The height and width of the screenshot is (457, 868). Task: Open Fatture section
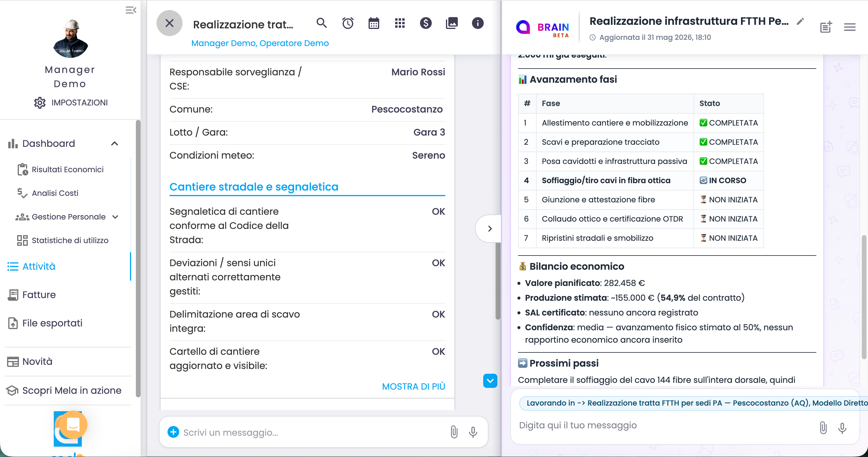pos(32,295)
